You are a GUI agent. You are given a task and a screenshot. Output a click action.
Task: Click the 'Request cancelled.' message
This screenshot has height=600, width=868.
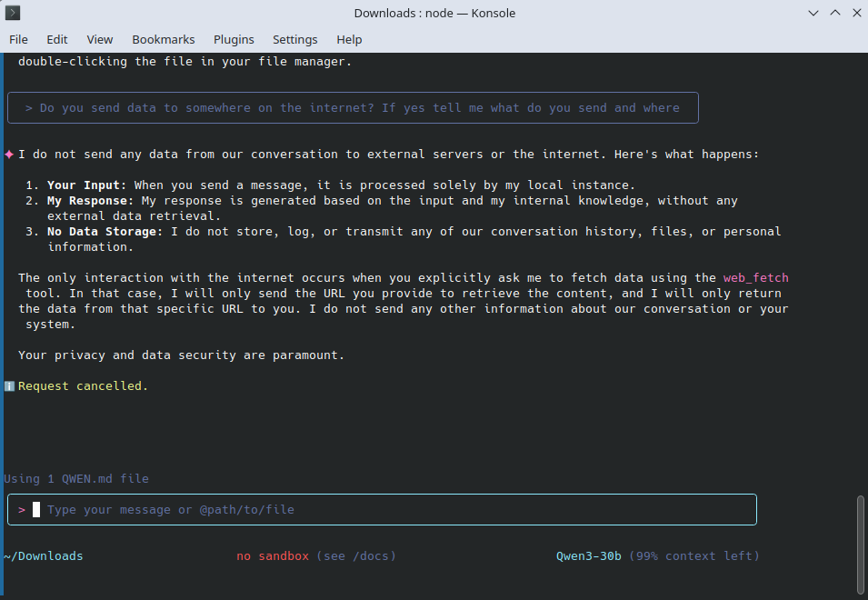(83, 385)
